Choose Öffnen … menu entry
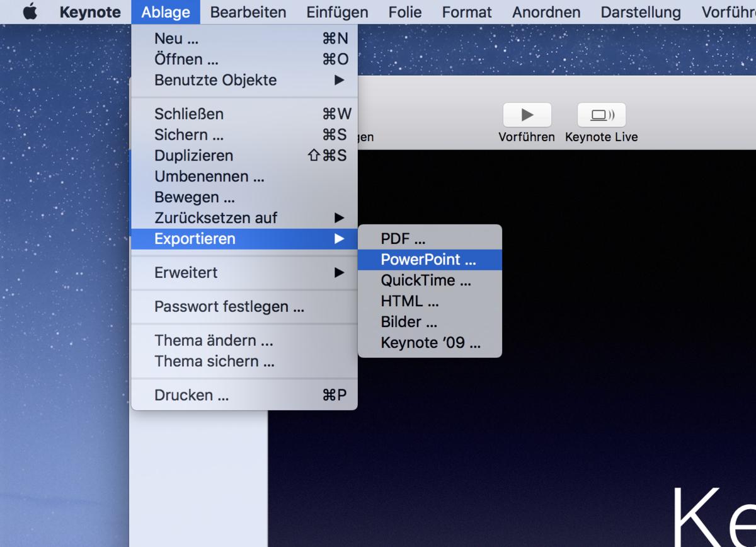Image resolution: width=756 pixels, height=547 pixels. coord(244,59)
